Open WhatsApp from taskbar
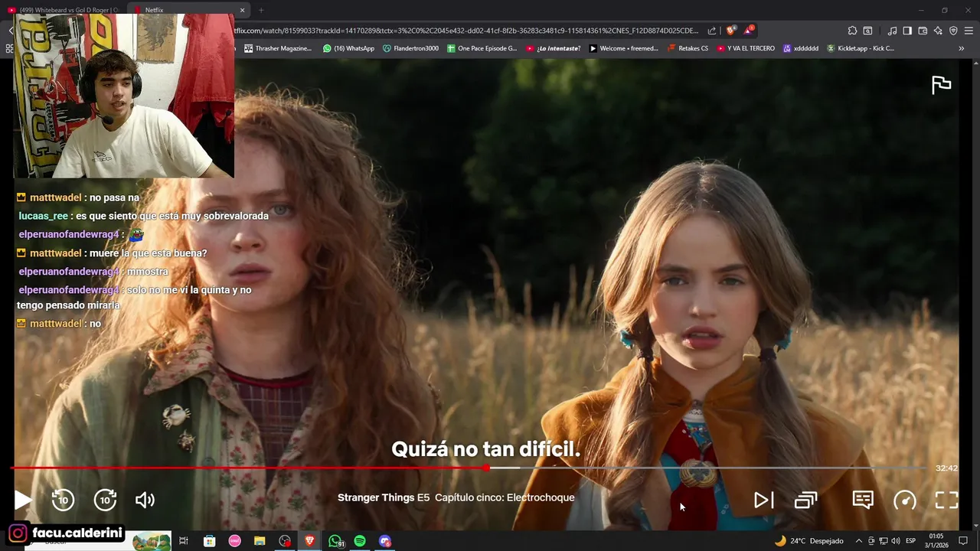 point(335,541)
